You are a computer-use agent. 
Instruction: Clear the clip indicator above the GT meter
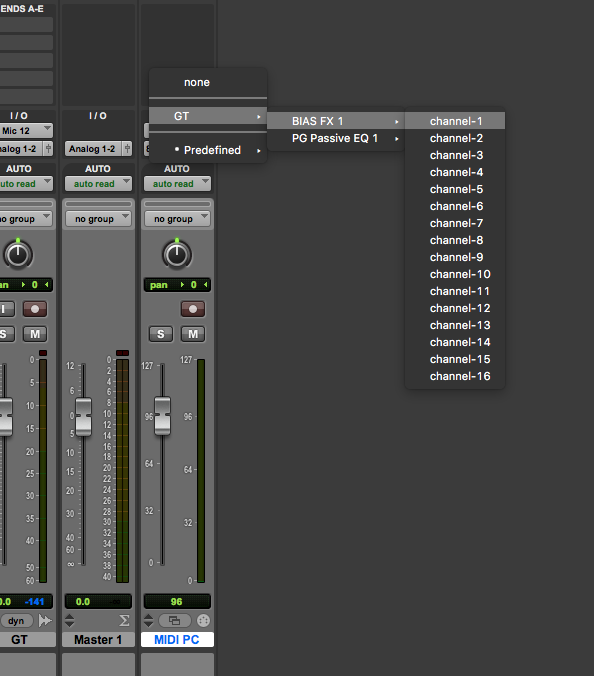click(43, 353)
